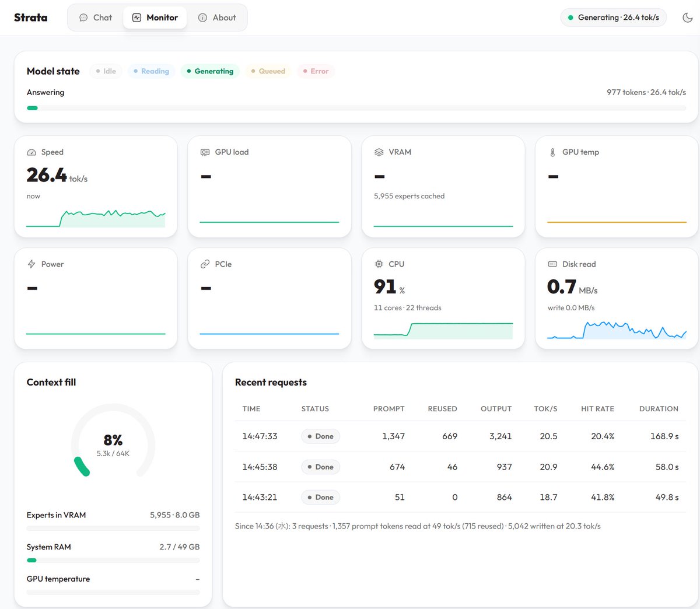Select the Generating state chip
Image resolution: width=700 pixels, height=609 pixels.
pyautogui.click(x=210, y=71)
